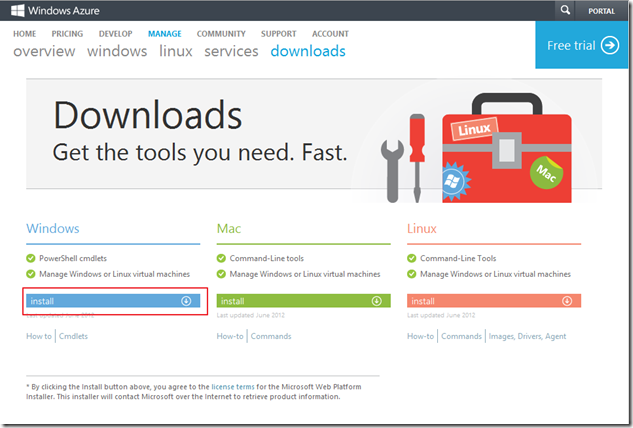Open the COMMUNITY menu item

click(x=221, y=34)
